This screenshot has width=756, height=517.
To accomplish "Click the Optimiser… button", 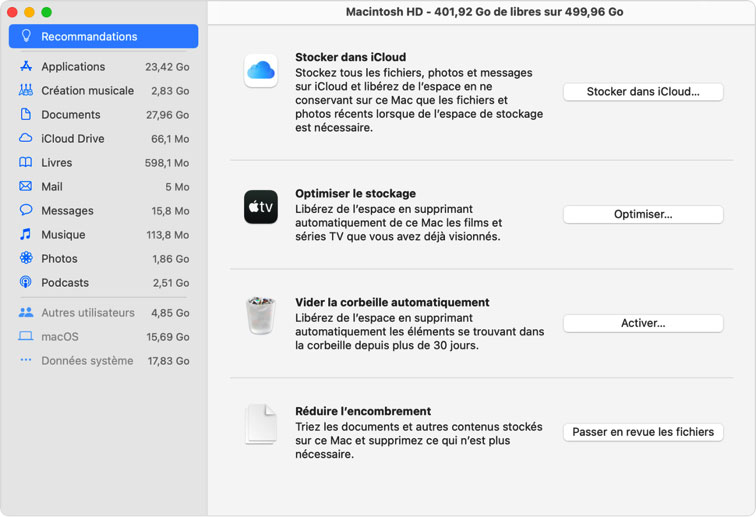I will (643, 214).
